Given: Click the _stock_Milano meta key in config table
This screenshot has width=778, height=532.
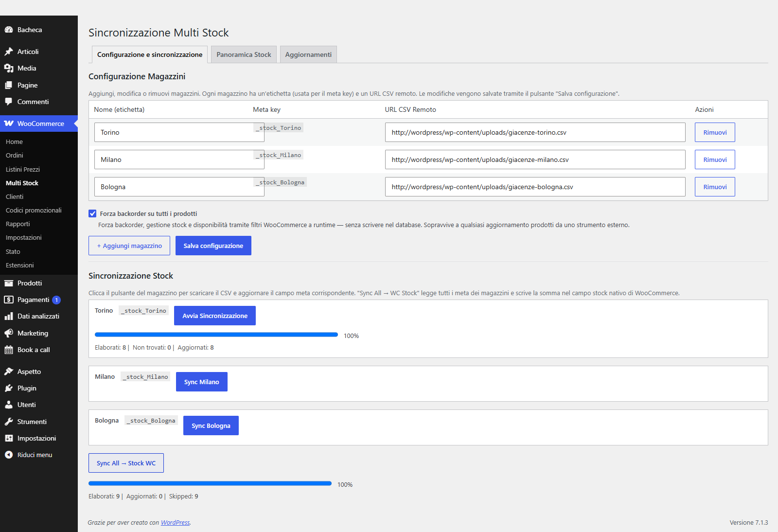Looking at the screenshot, I should coord(279,155).
